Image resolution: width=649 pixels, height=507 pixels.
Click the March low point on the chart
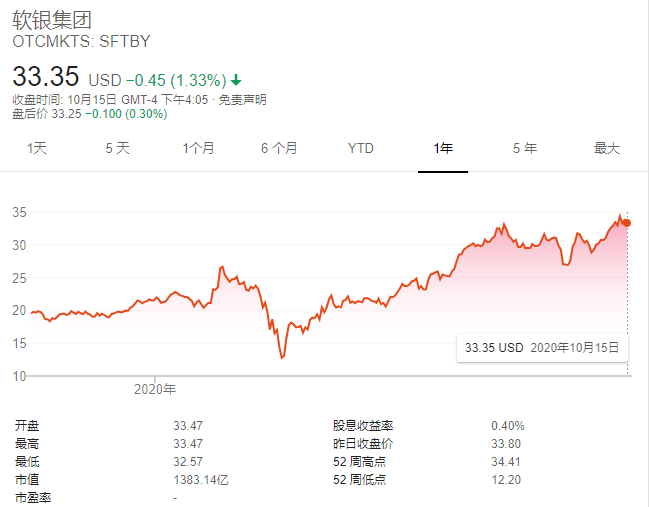coord(282,357)
